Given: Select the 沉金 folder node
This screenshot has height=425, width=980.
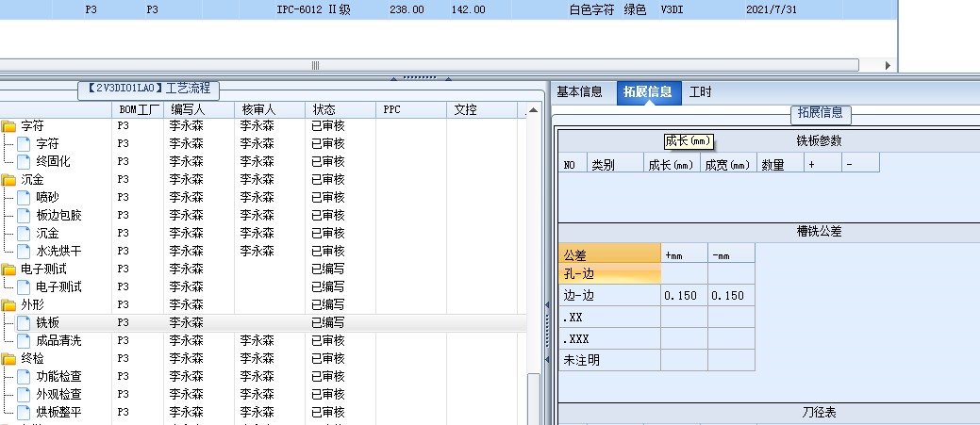Looking at the screenshot, I should 32,180.
